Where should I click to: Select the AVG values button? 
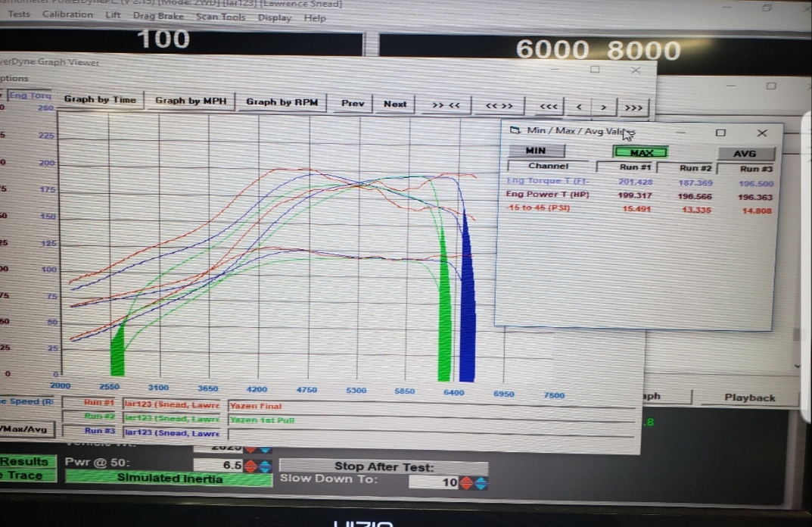click(745, 154)
